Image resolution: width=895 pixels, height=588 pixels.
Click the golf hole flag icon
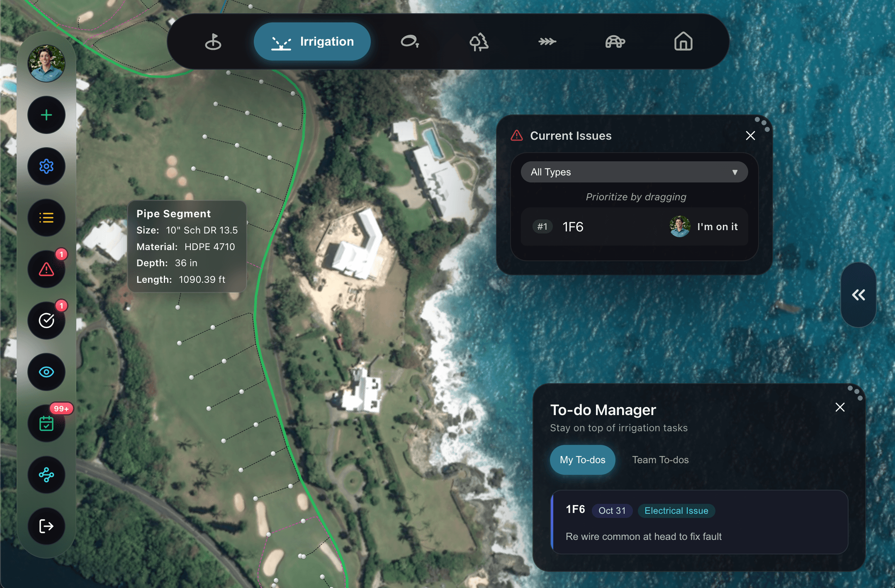coord(213,41)
